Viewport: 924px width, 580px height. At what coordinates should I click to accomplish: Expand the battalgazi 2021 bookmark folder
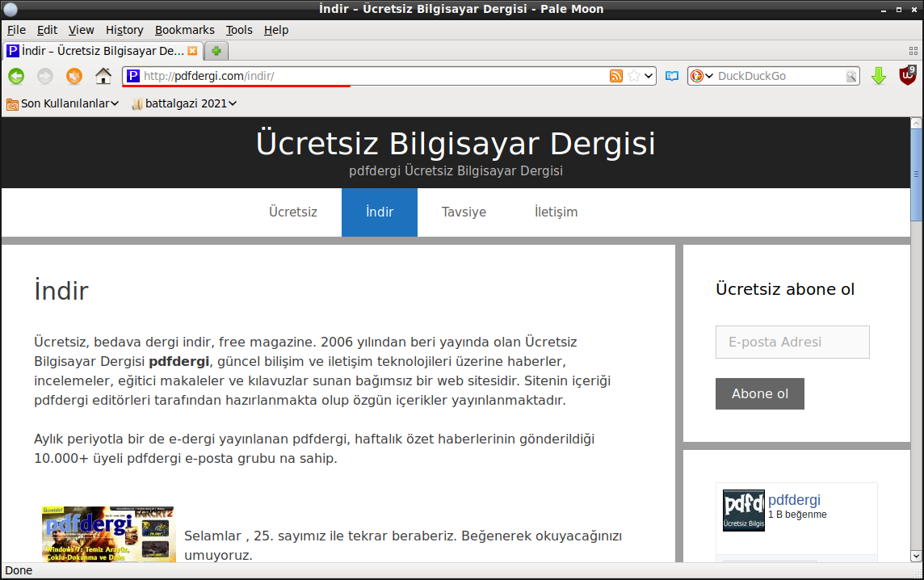point(184,103)
